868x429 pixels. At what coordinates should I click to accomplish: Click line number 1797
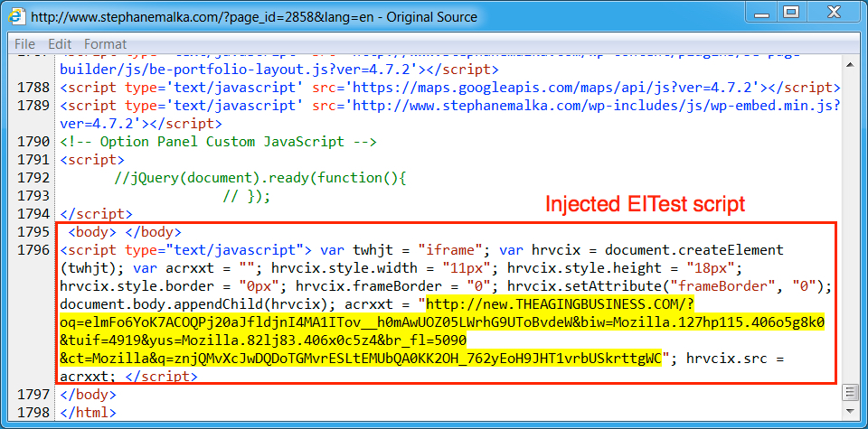(33, 395)
